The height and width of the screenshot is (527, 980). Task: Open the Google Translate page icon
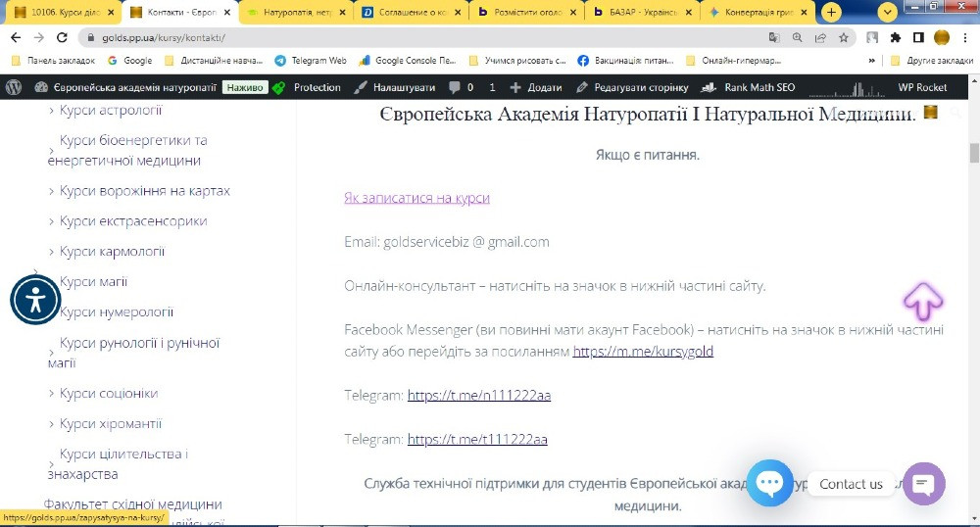pyautogui.click(x=774, y=37)
